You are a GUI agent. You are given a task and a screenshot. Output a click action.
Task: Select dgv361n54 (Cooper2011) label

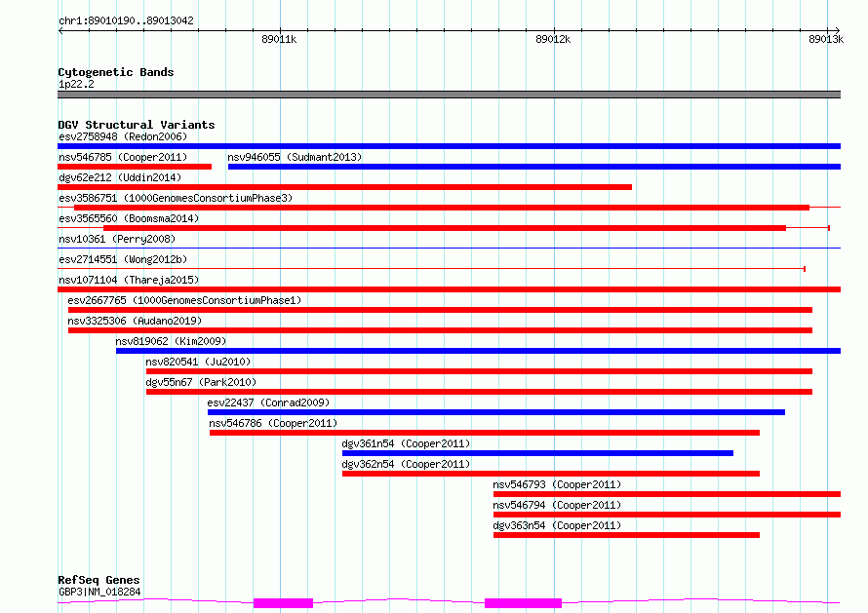[x=406, y=443]
